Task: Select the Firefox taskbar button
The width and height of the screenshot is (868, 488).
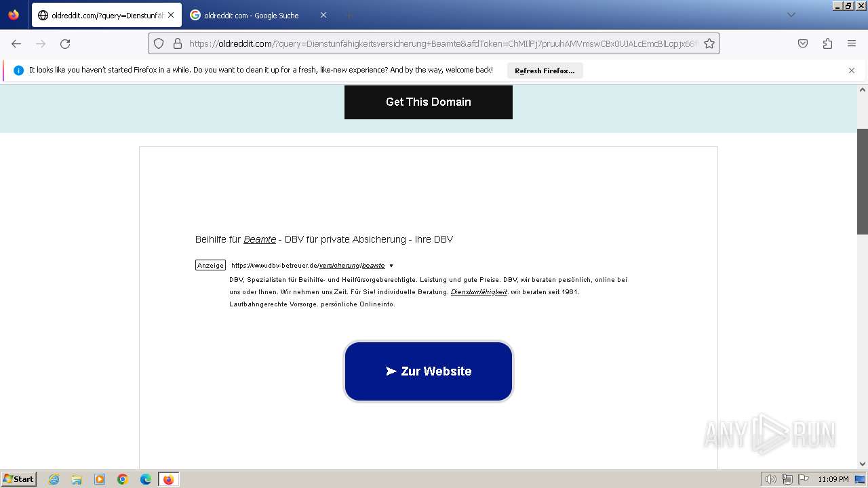Action: tap(168, 479)
